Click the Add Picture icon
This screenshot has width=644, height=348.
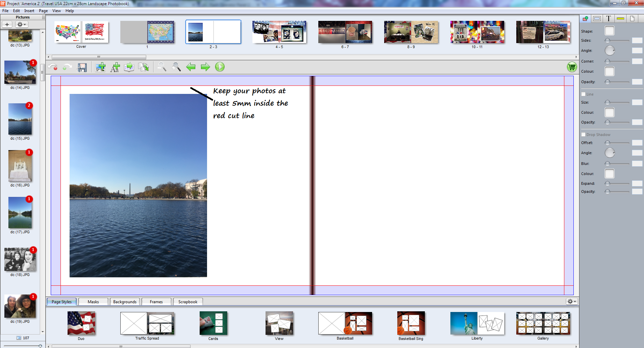(x=100, y=67)
